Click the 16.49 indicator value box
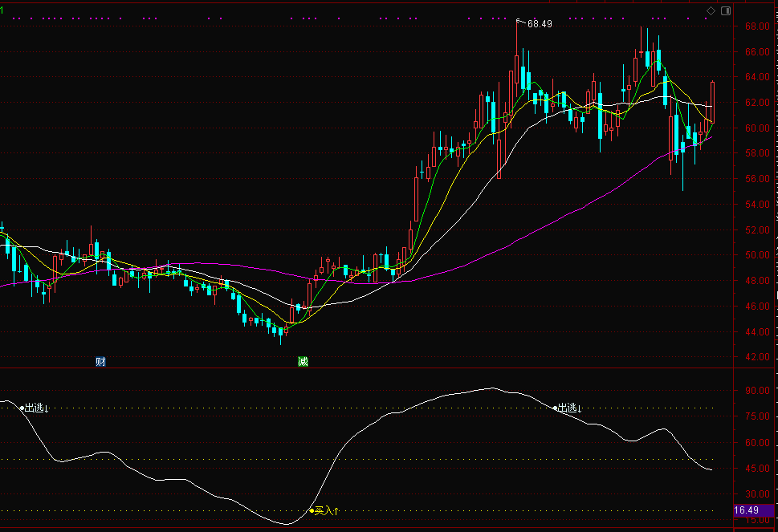Image resolution: width=778 pixels, height=532 pixels. coord(753,510)
